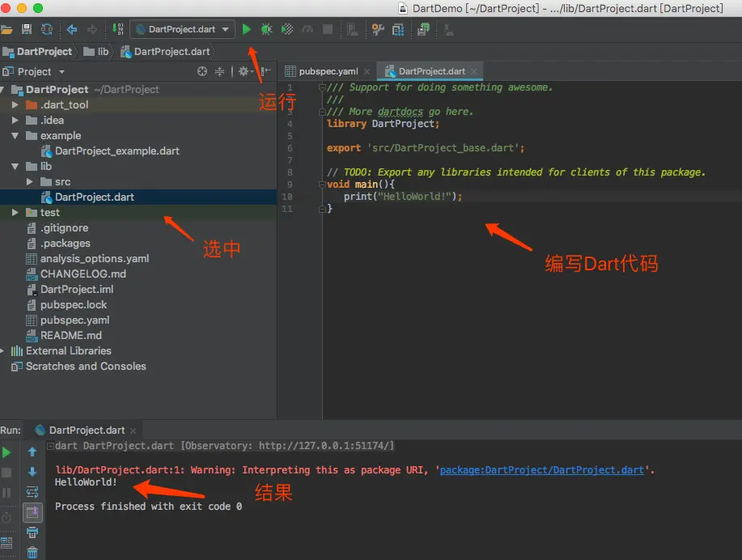742x560 pixels.
Task: Rerun program in Run panel
Action: 6,452
